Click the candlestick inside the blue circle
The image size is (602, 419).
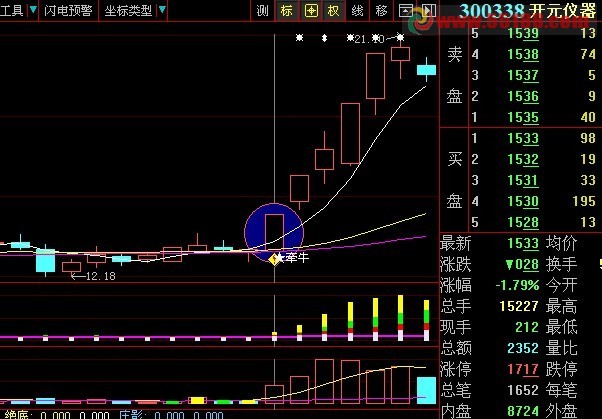(x=274, y=233)
